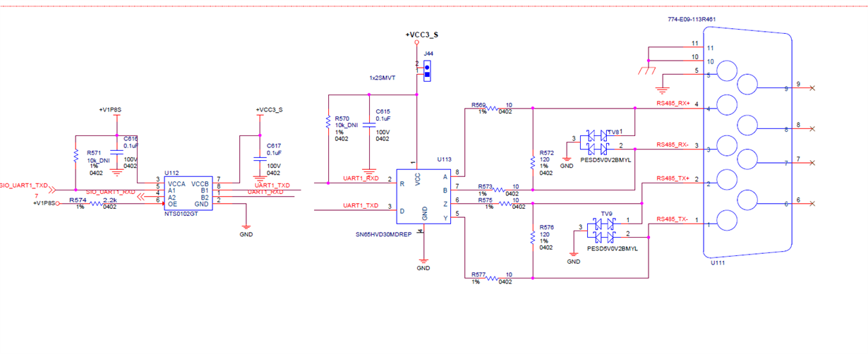Screen dimensions: 868x354
Task: Click the no-connect X on pin 9
Action: click(x=813, y=88)
